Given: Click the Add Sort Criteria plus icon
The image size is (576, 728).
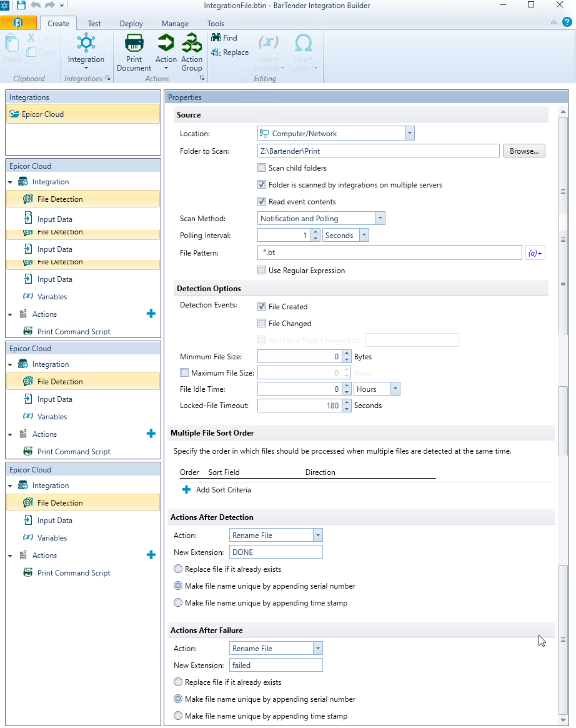Looking at the screenshot, I should click(x=186, y=490).
